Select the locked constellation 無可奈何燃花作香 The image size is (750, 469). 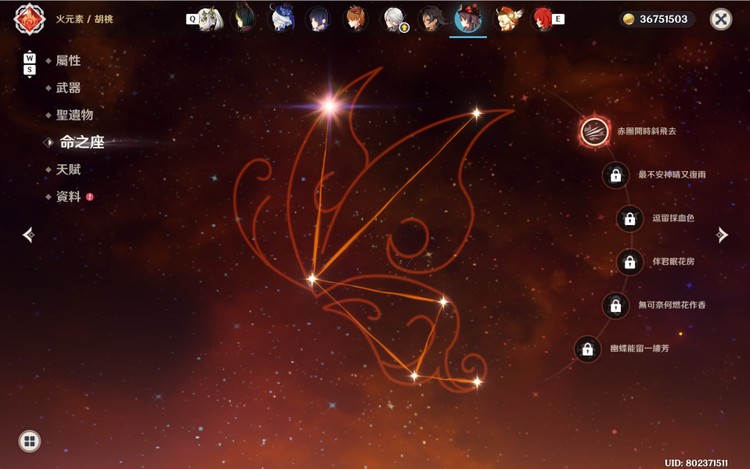point(616,305)
